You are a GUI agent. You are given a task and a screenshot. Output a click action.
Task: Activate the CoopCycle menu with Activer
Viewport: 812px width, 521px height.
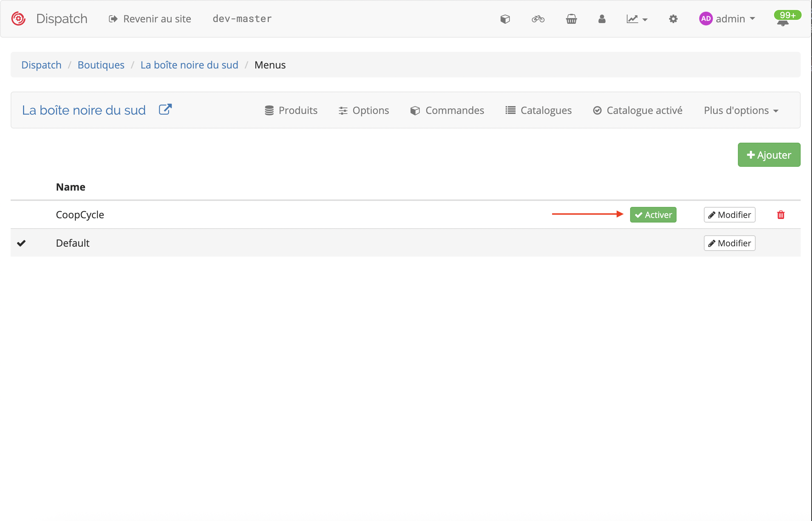[x=653, y=215]
